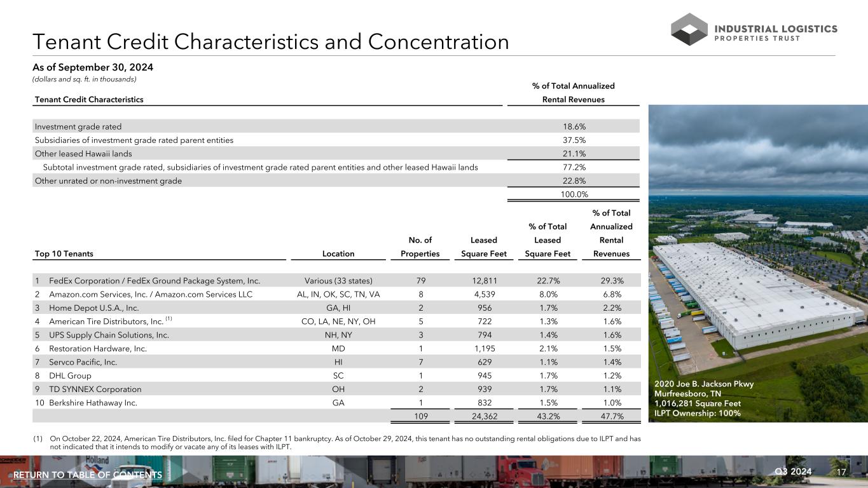Click the 77.2% subtotal value
This screenshot has height=488, width=868.
(573, 167)
